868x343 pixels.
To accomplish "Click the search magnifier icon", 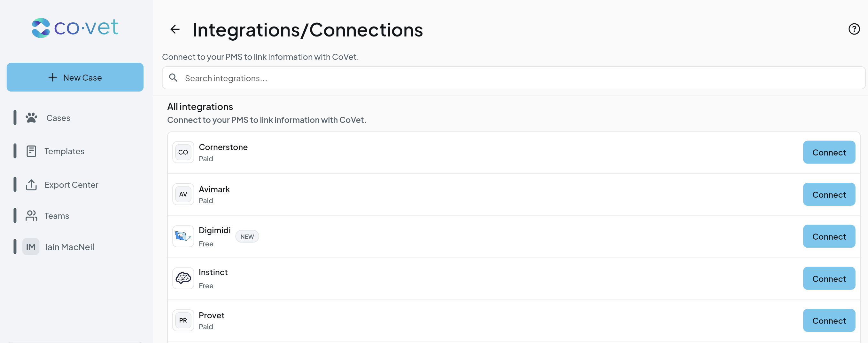I will (173, 78).
